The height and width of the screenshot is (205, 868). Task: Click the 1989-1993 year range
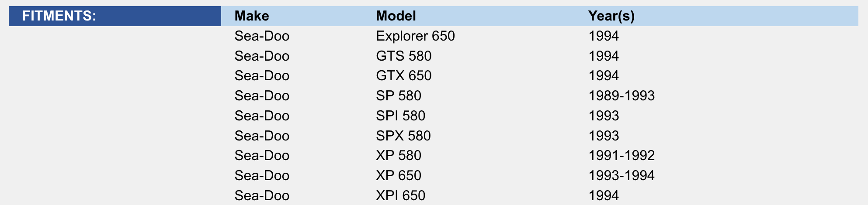pyautogui.click(x=621, y=96)
